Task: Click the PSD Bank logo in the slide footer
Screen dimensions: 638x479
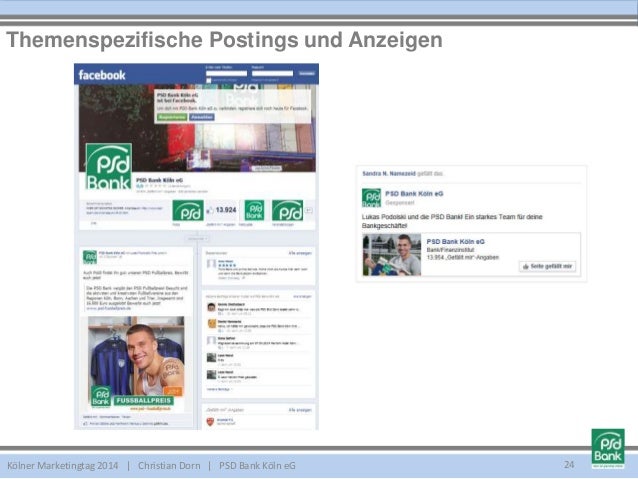Action: point(608,448)
